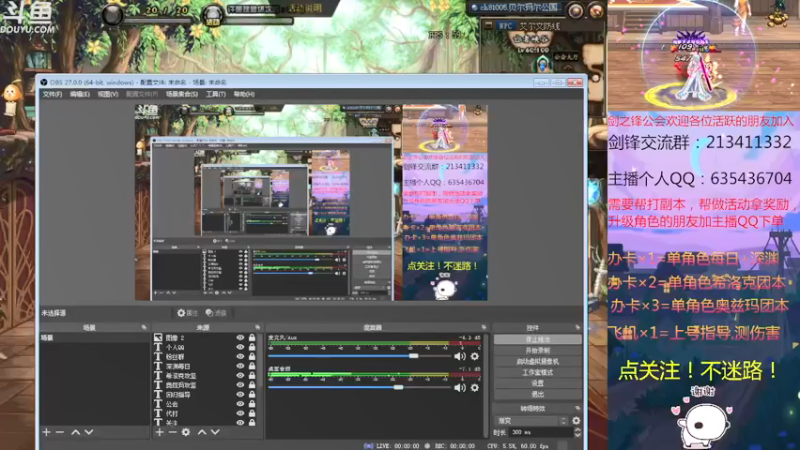
Task: Click the 桌面音频 volume slider handle
Action: (x=398, y=388)
